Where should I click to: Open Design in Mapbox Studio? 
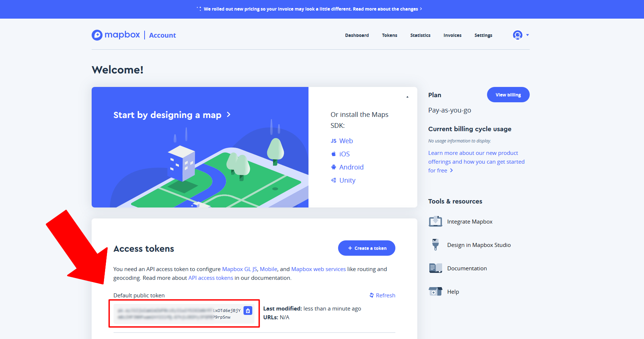(x=479, y=245)
